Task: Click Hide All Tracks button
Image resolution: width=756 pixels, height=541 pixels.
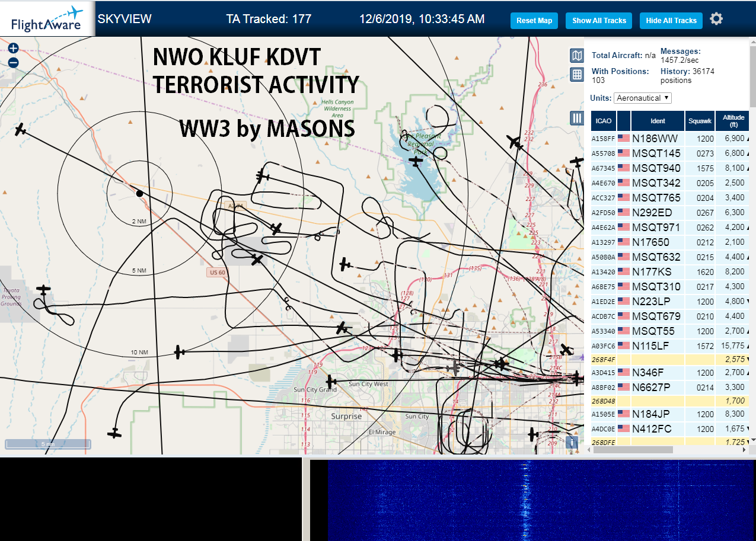Action: tap(671, 20)
